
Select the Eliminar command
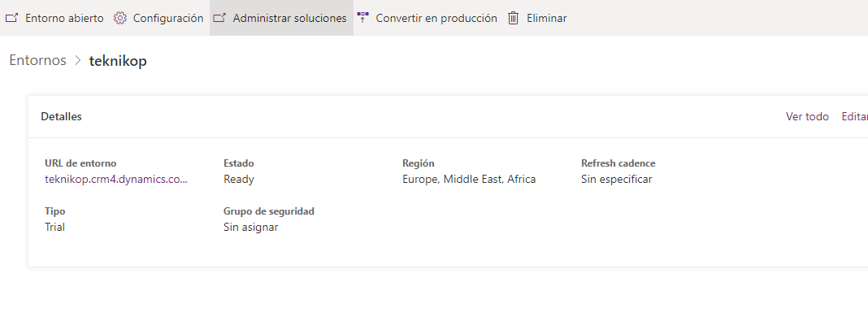coord(537,18)
